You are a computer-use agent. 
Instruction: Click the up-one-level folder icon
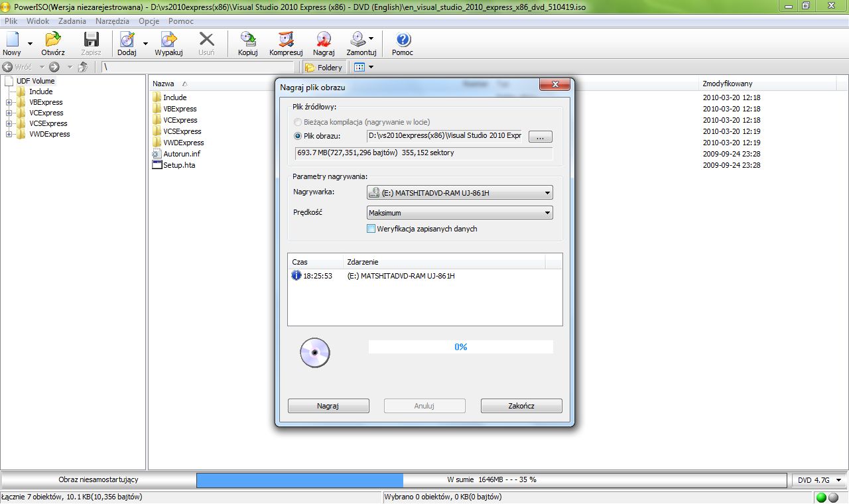coord(83,67)
